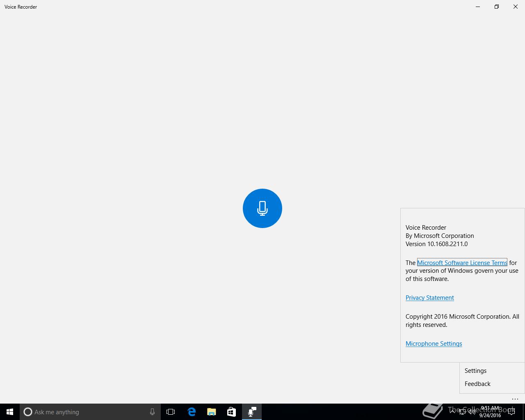The height and width of the screenshot is (420, 525).
Task: Click the Version 10.1608.2211.0 text
Action: 436,244
